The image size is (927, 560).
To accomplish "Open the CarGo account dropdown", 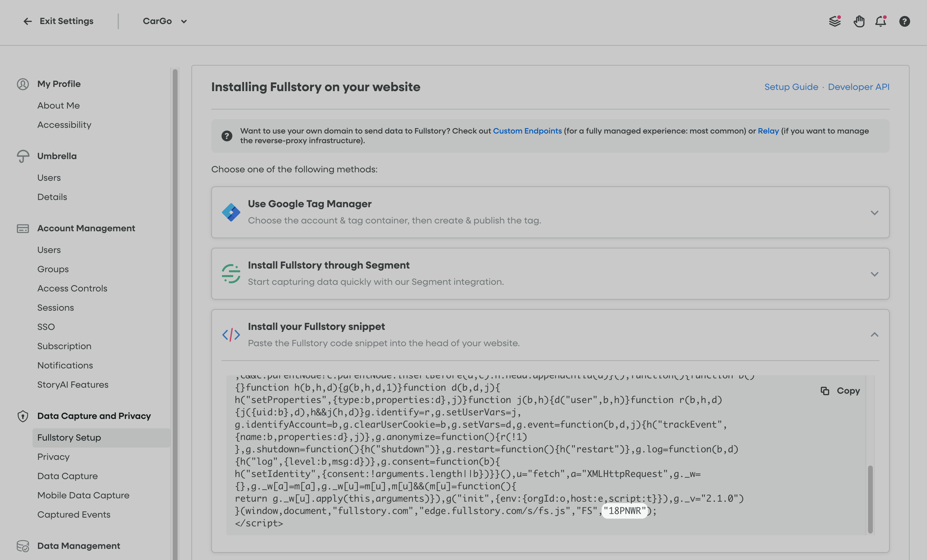I will point(165,21).
